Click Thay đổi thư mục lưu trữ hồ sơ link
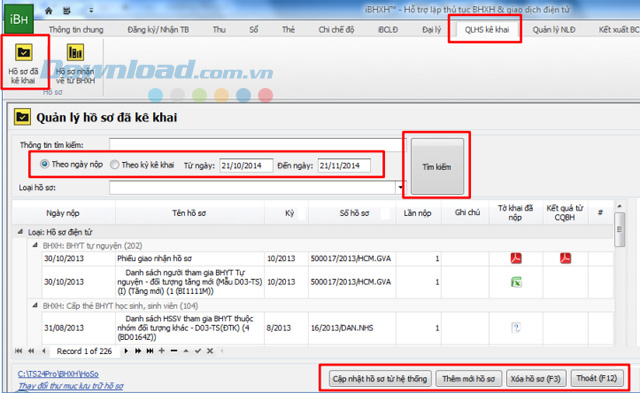The image size is (640, 393). (71, 386)
